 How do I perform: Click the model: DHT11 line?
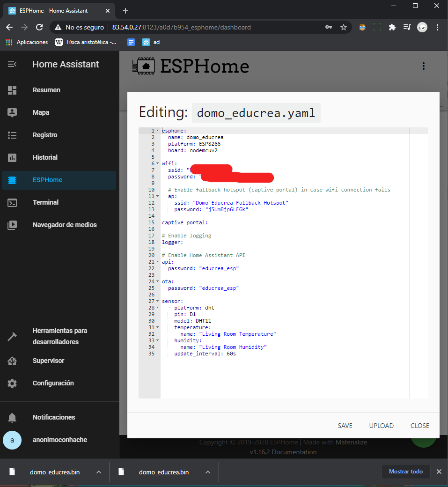tap(192, 321)
